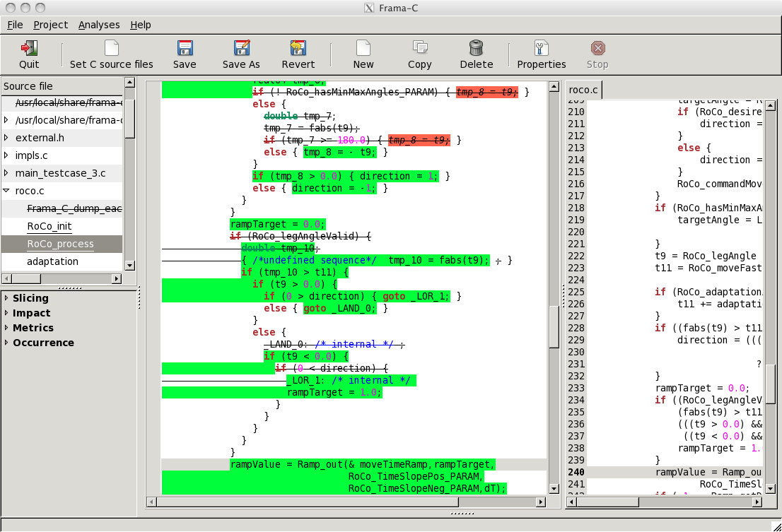The height and width of the screenshot is (532, 782).
Task: Open the Project menu
Action: click(x=50, y=25)
